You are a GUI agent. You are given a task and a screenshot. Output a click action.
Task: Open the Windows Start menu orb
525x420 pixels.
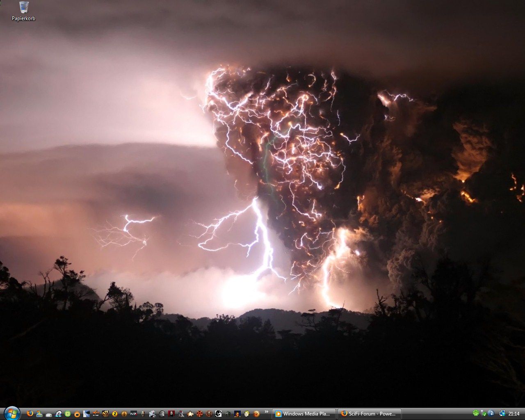[x=11, y=413]
